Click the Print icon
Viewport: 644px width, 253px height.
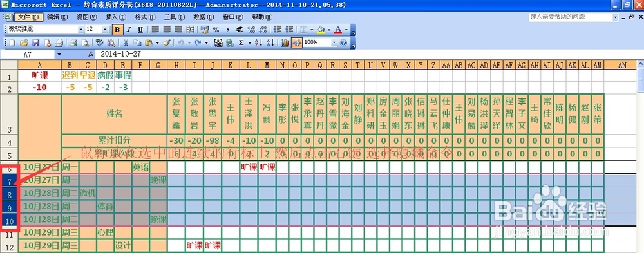coord(73,42)
